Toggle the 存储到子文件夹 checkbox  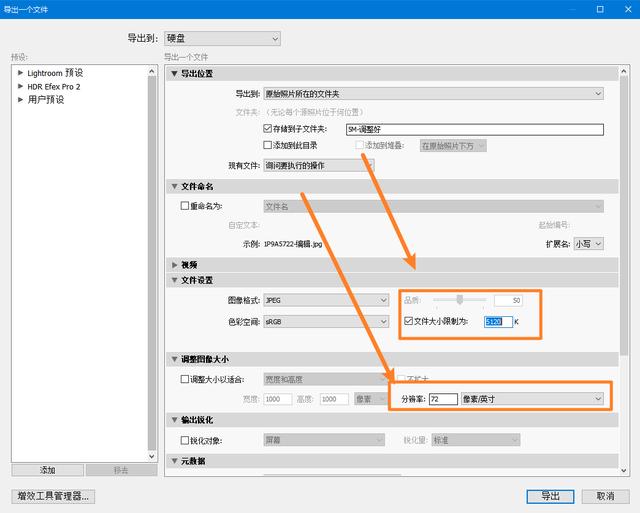pyautogui.click(x=267, y=129)
